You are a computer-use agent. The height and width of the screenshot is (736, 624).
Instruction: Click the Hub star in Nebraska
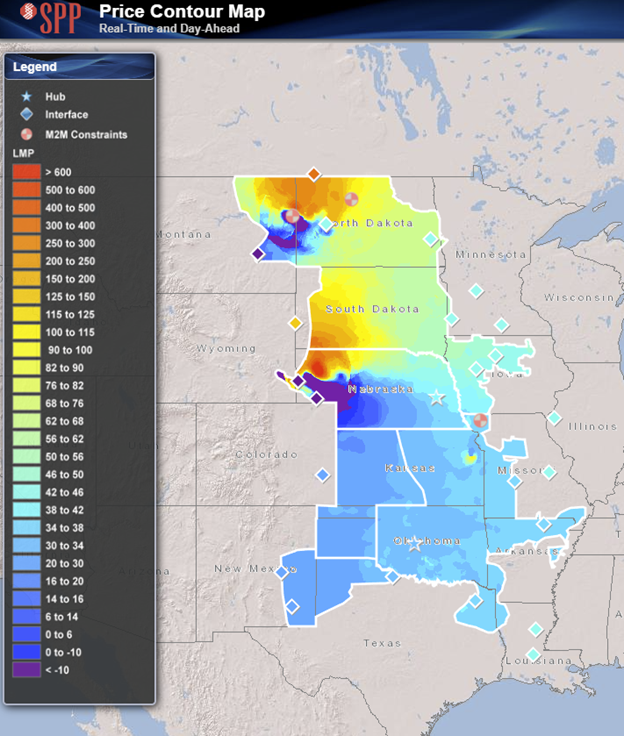coord(437,397)
